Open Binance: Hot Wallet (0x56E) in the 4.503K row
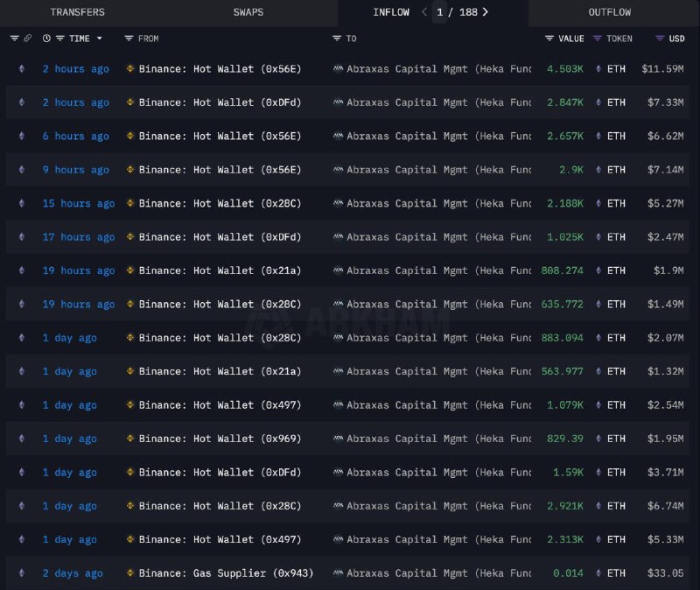 click(x=220, y=69)
